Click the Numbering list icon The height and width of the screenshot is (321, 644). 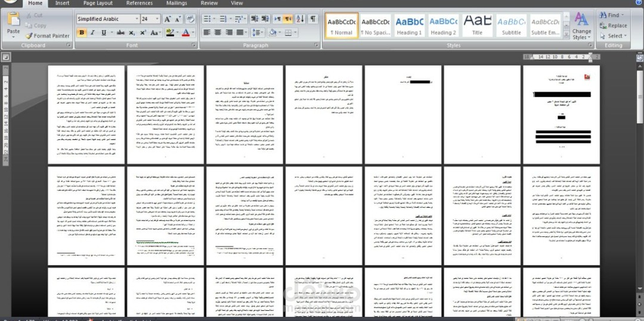223,19
